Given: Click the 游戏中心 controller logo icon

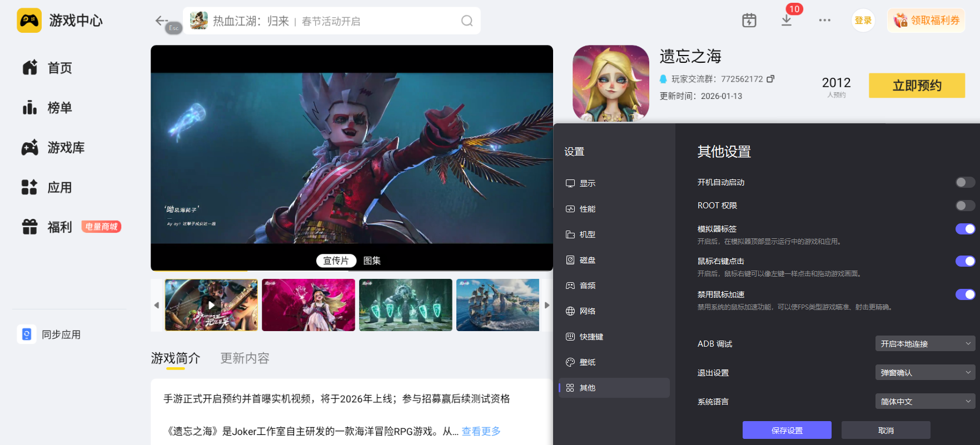Looking at the screenshot, I should 29,21.
